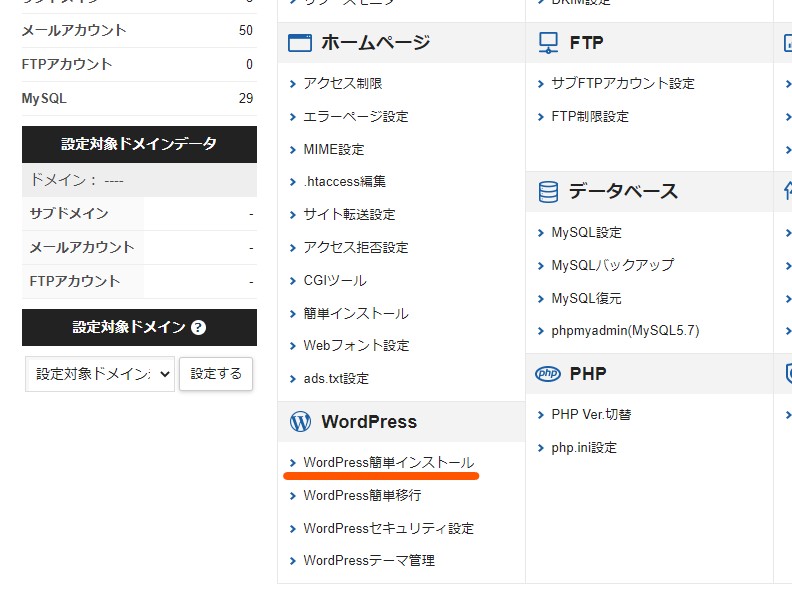792x595 pixels.
Task: Open FTP制限設定 link
Action: (590, 117)
